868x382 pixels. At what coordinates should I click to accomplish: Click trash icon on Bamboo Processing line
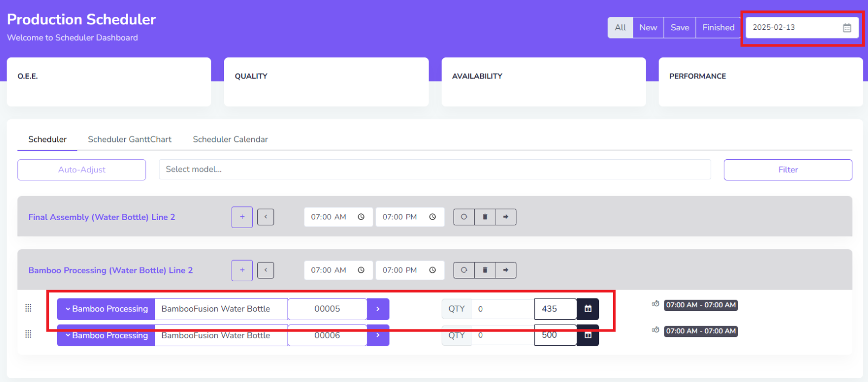(485, 270)
